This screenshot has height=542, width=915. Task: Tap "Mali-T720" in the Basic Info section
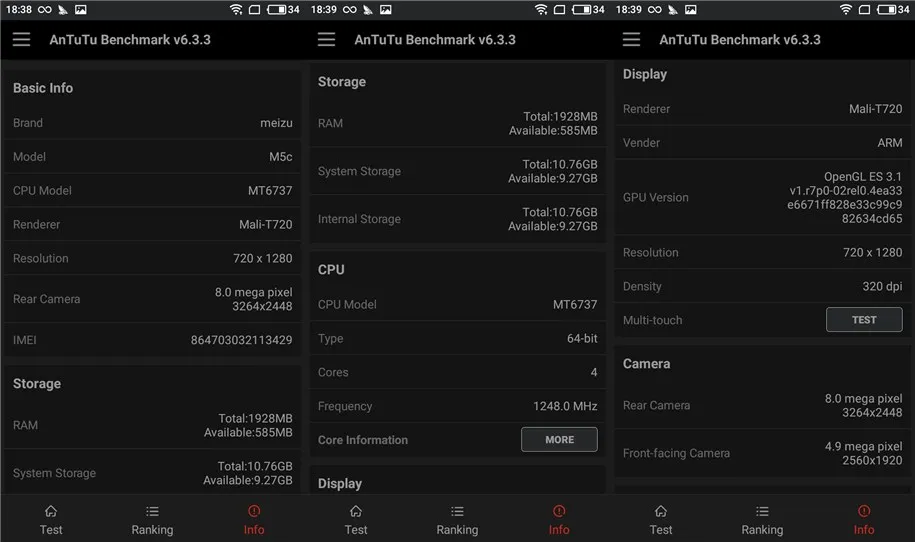point(266,225)
